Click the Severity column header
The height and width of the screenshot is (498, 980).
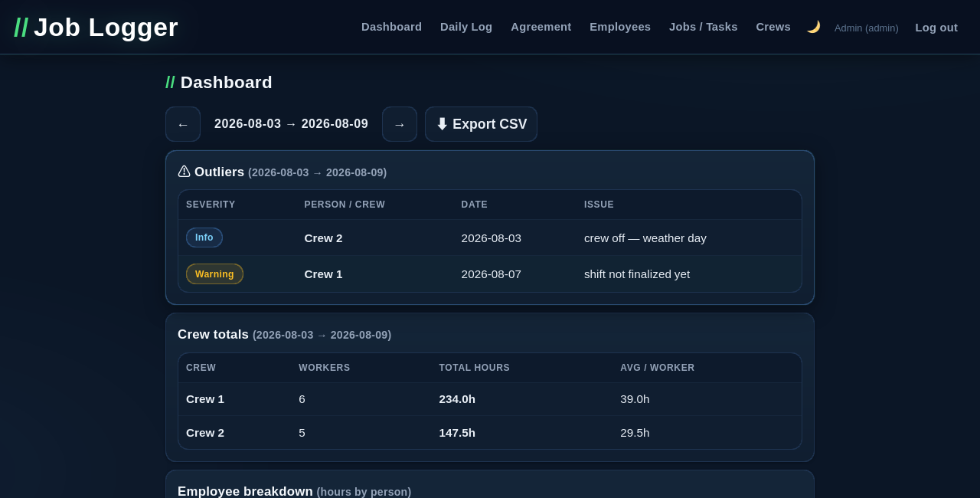click(211, 205)
